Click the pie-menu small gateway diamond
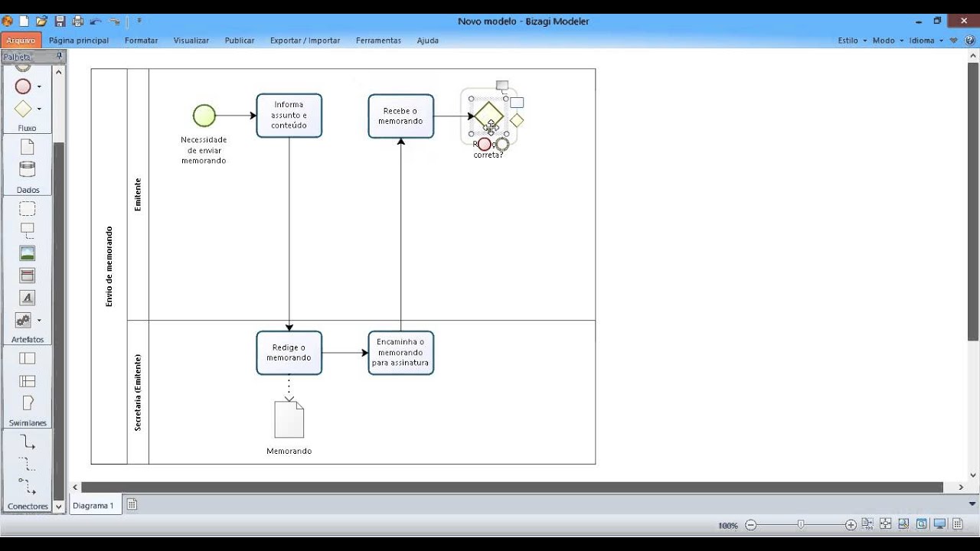The width and height of the screenshot is (980, 551). [x=517, y=120]
